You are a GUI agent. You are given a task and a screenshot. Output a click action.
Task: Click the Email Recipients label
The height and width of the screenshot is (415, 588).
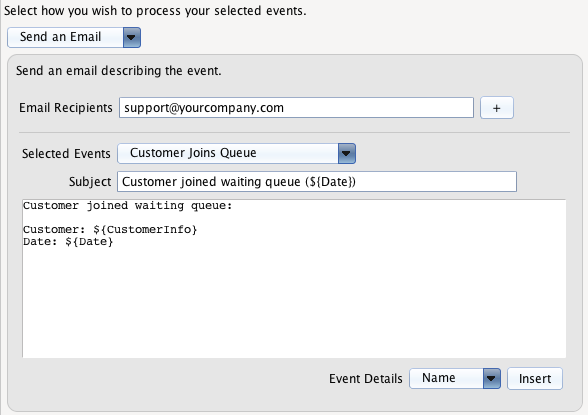[x=66, y=108]
